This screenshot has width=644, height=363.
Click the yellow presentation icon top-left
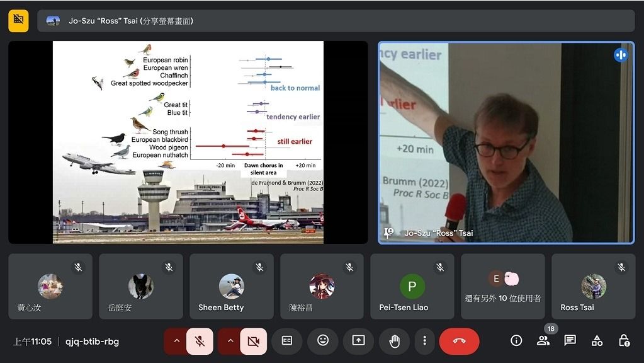click(x=18, y=20)
